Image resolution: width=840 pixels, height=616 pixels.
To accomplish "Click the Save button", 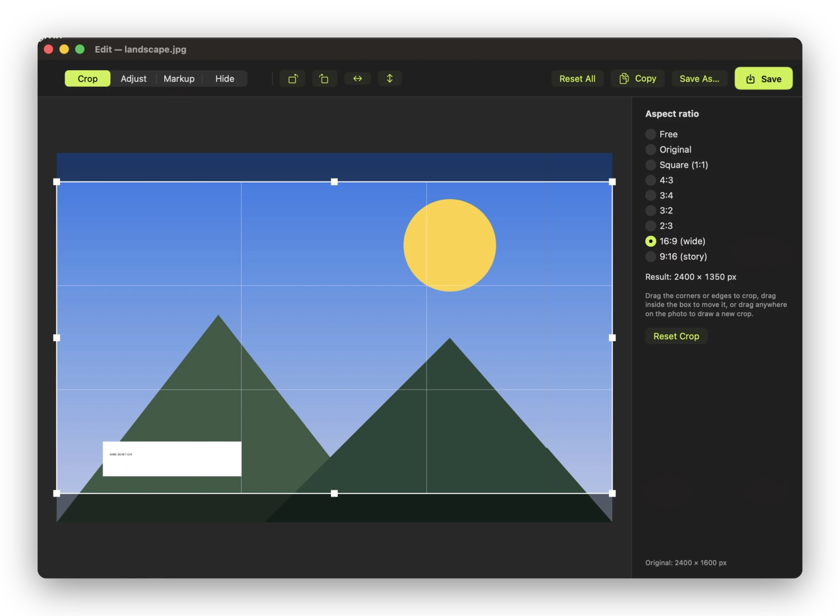I will pyautogui.click(x=763, y=79).
